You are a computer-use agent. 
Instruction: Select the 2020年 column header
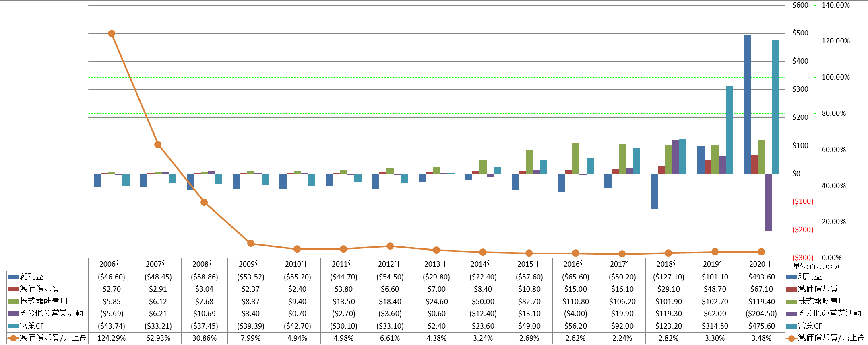[x=761, y=264]
